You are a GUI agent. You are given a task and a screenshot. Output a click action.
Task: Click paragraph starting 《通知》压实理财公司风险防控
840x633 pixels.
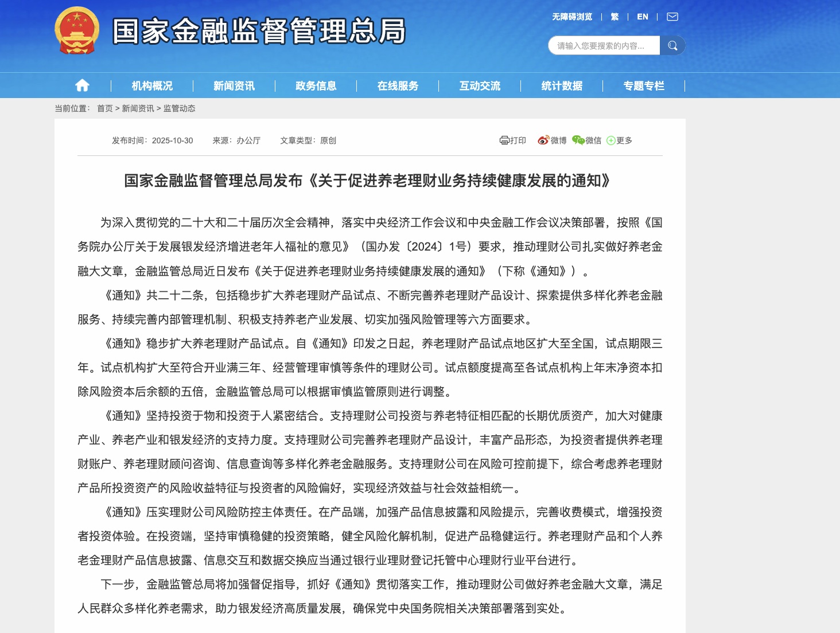tap(370, 536)
